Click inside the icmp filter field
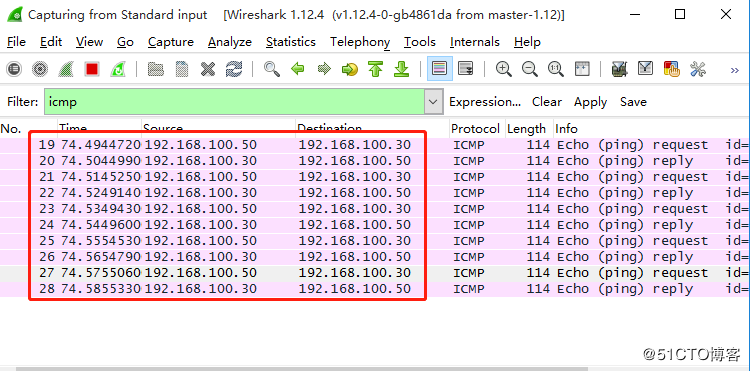750x371 pixels. pyautogui.click(x=235, y=102)
